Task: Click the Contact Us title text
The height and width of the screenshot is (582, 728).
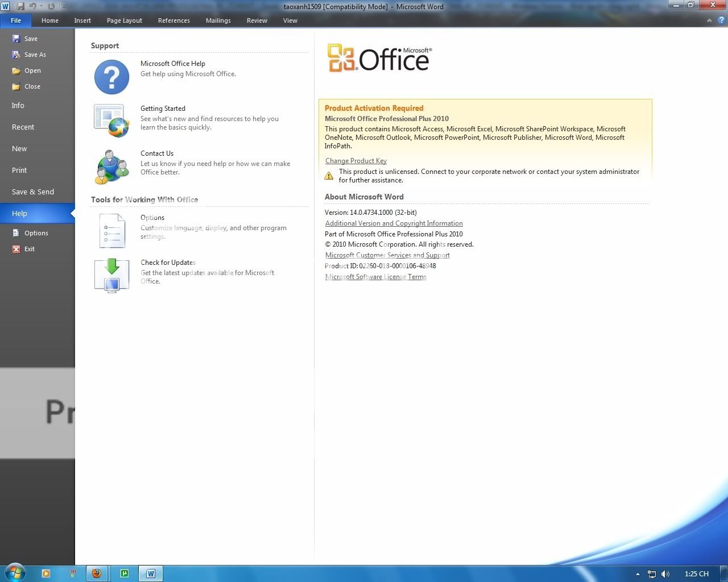Action: (157, 153)
